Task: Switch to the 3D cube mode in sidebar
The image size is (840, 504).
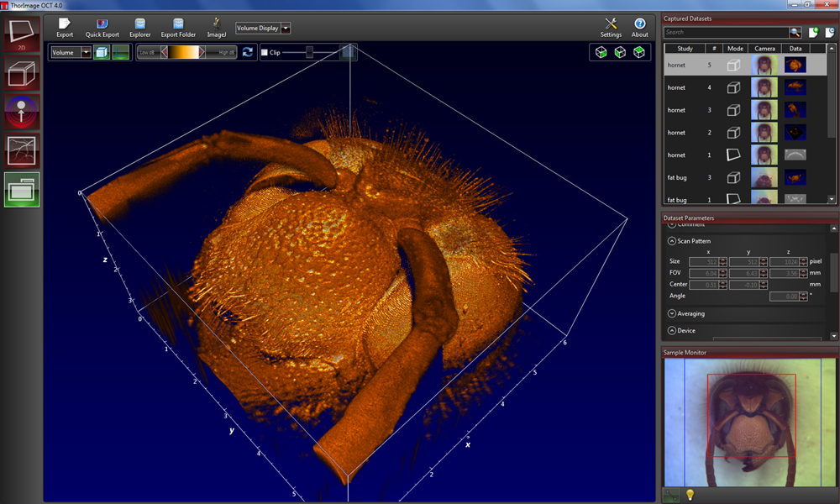Action: (21, 71)
